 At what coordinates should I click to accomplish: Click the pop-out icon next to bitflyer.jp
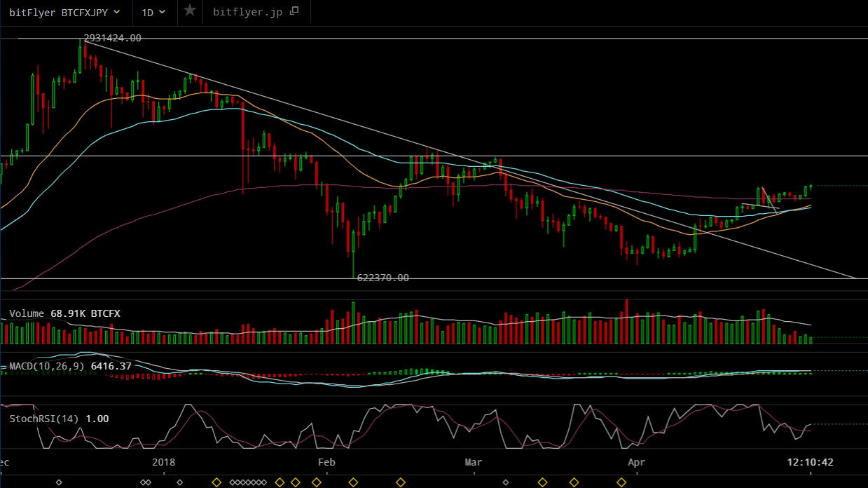[294, 11]
